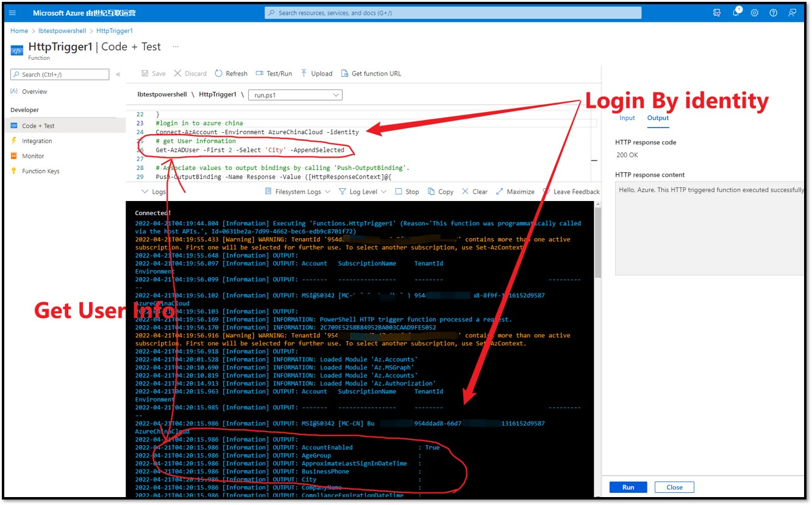Image resolution: width=812 pixels, height=505 pixels.
Task: Click Get function URL
Action: point(371,74)
